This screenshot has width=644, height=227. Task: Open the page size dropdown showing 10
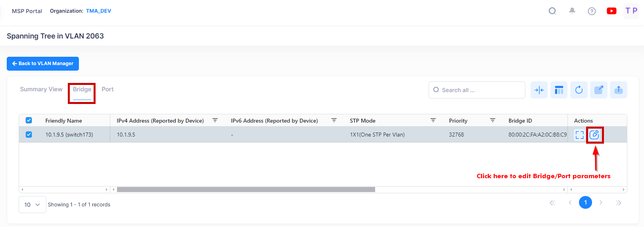click(x=32, y=205)
